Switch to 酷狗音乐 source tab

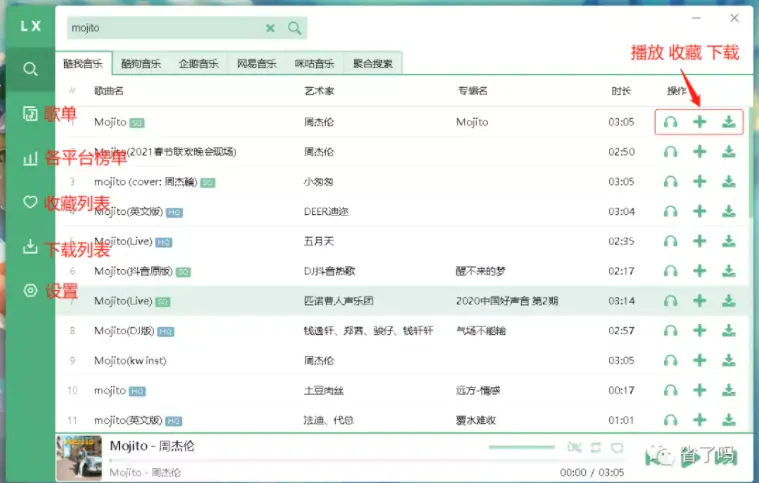[x=141, y=63]
